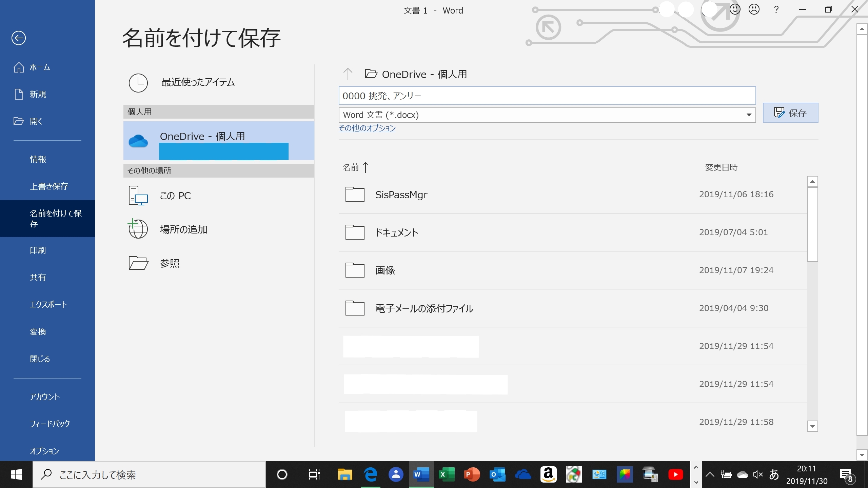This screenshot has height=488, width=868.
Task: Open その他のオプション link
Action: (367, 128)
